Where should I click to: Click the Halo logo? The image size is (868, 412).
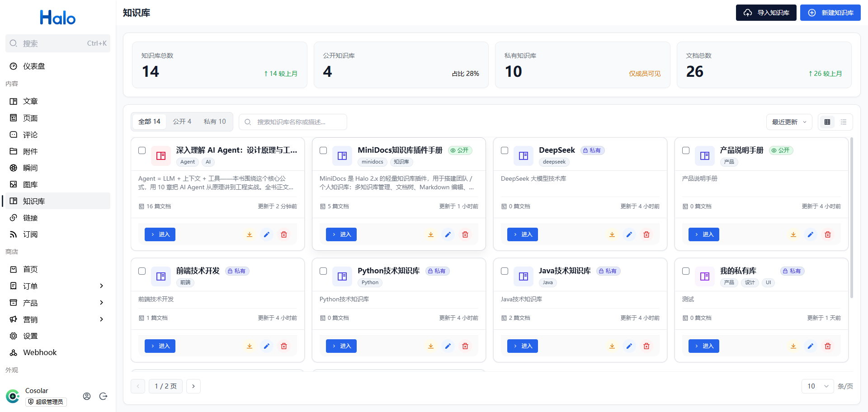pos(58,18)
